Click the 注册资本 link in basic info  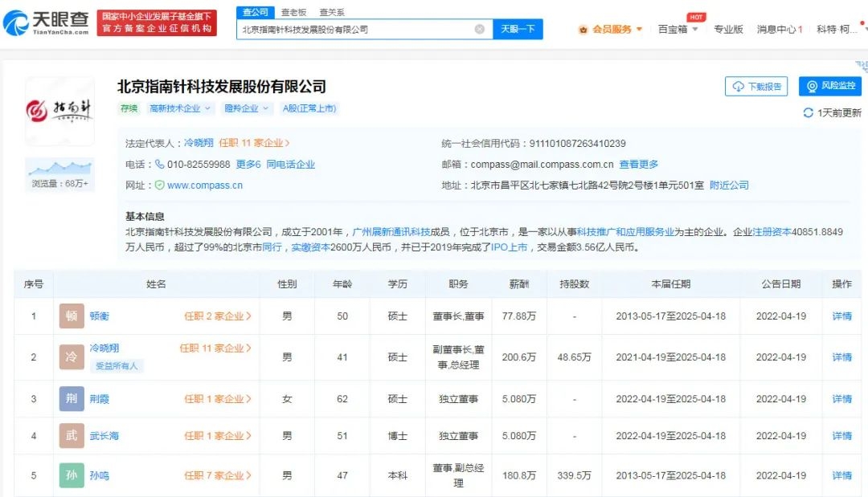(x=772, y=232)
